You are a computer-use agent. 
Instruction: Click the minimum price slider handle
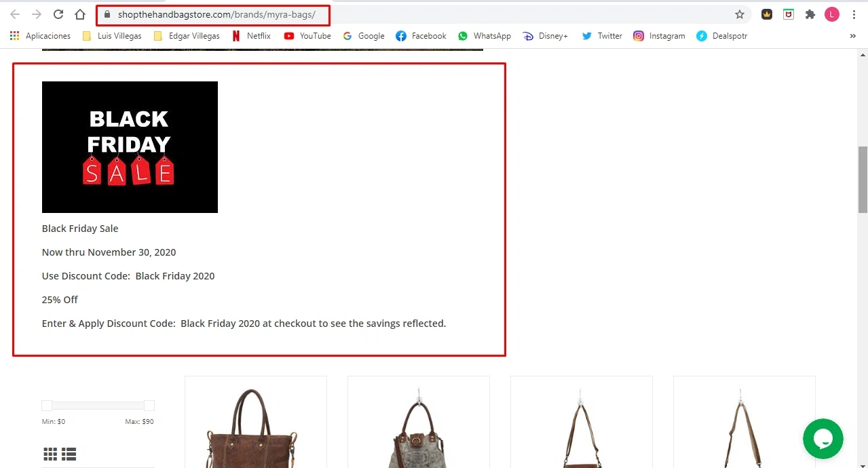click(x=47, y=406)
